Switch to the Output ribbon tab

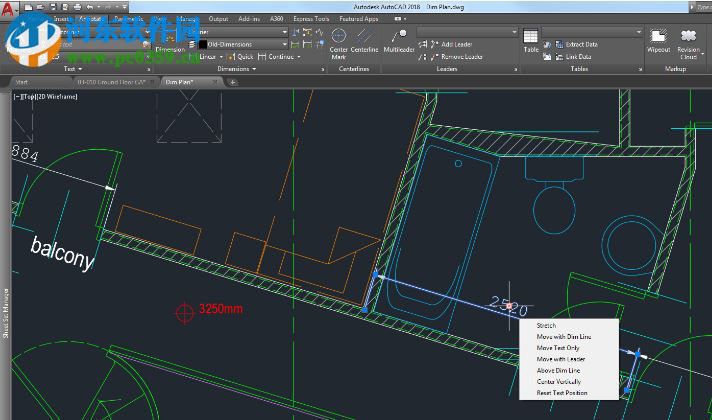pos(217,18)
